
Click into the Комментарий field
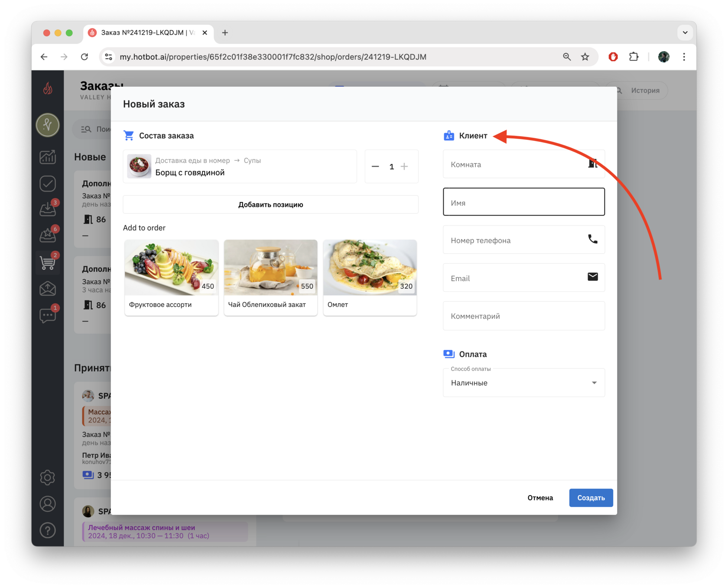[524, 316]
